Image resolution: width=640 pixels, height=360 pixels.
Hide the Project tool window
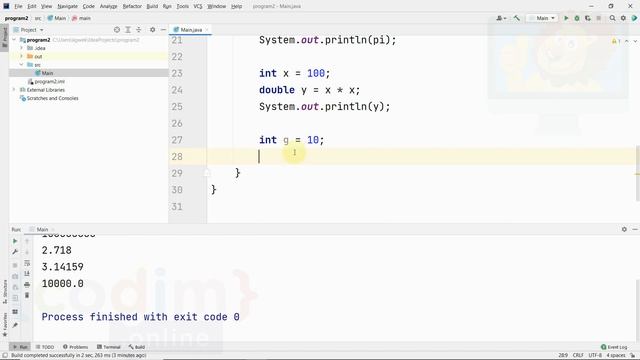(x=163, y=30)
